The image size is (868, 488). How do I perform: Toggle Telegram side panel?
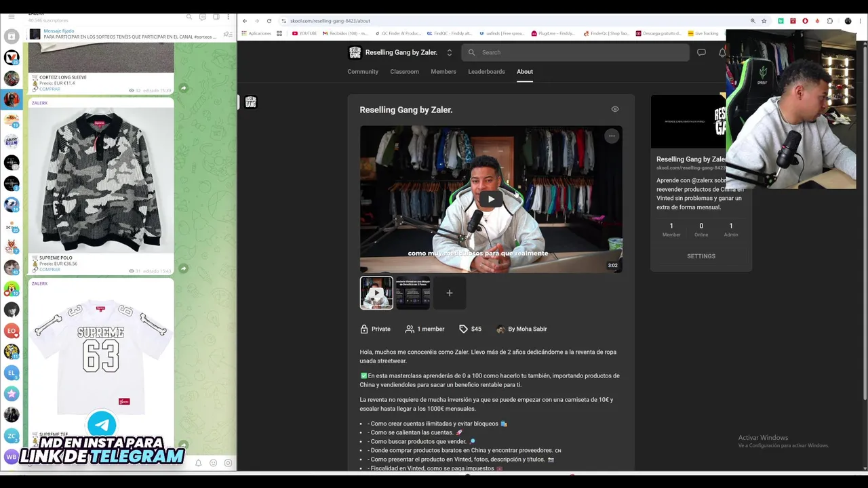click(216, 16)
